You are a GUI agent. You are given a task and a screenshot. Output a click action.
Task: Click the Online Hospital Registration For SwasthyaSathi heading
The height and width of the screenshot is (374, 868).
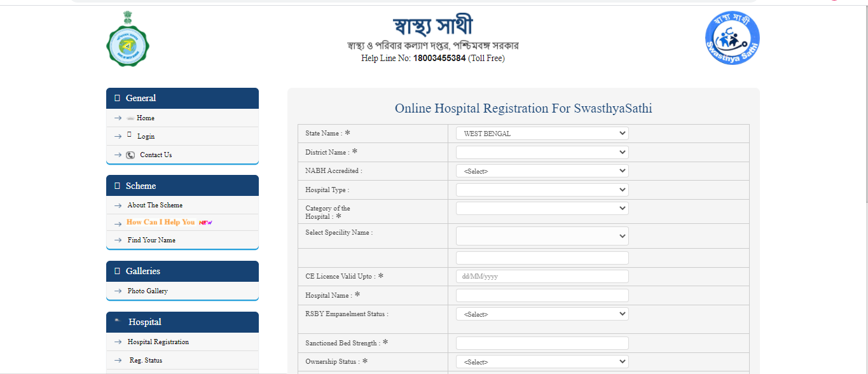(x=523, y=108)
